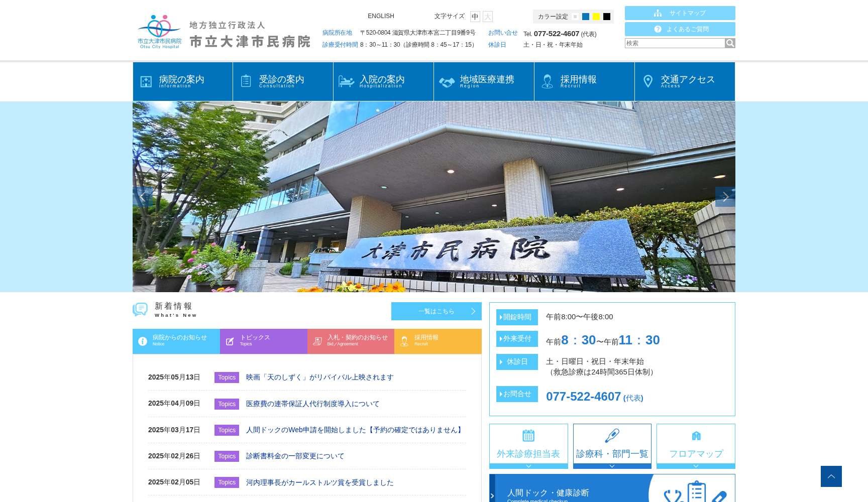This screenshot has height=502, width=868.
Task: Switch to the トピックス news tab
Action: (x=263, y=341)
